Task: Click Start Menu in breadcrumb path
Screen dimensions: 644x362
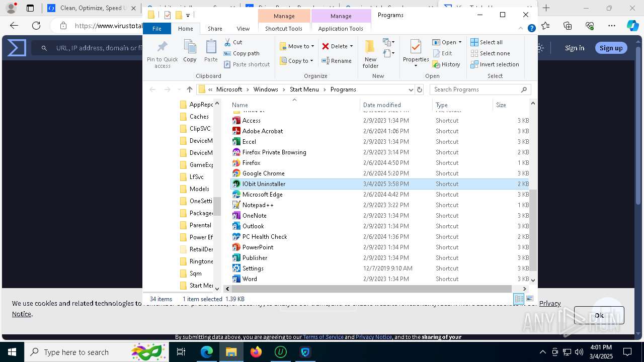Action: pos(304,89)
